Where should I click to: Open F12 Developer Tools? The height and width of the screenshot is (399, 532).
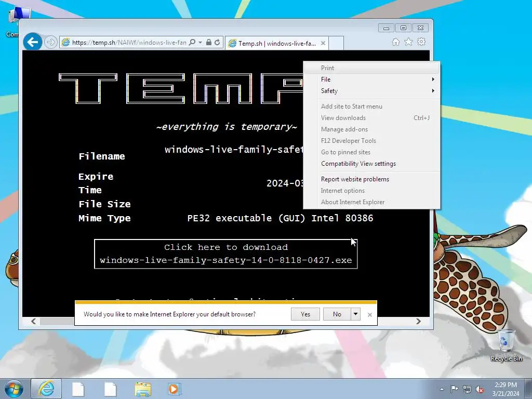tap(372, 141)
